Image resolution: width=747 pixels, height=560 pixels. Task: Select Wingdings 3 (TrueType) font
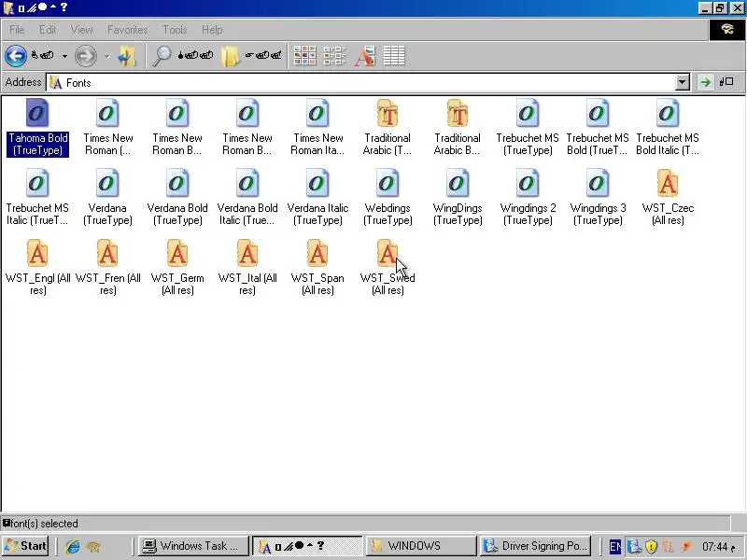tap(598, 197)
